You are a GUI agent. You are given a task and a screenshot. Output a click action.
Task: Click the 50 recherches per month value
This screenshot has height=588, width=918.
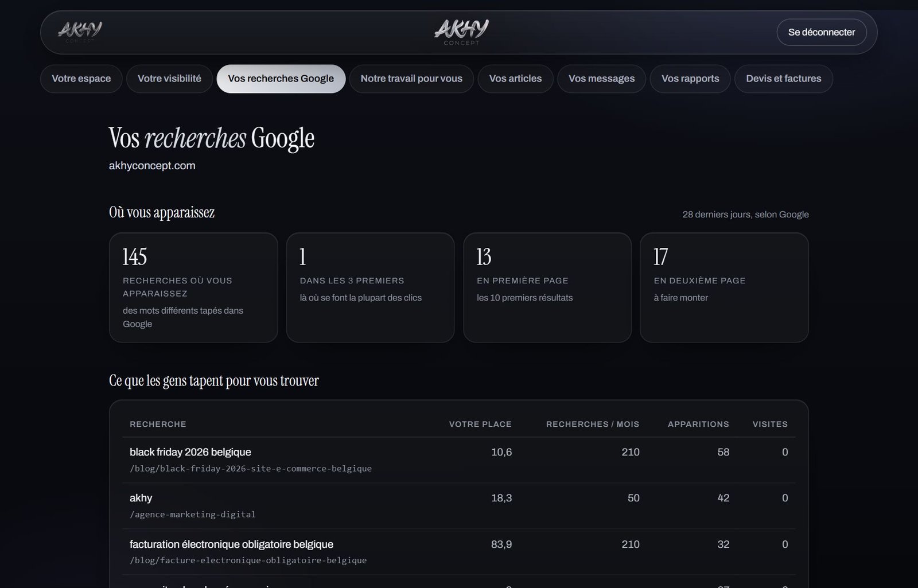point(633,498)
